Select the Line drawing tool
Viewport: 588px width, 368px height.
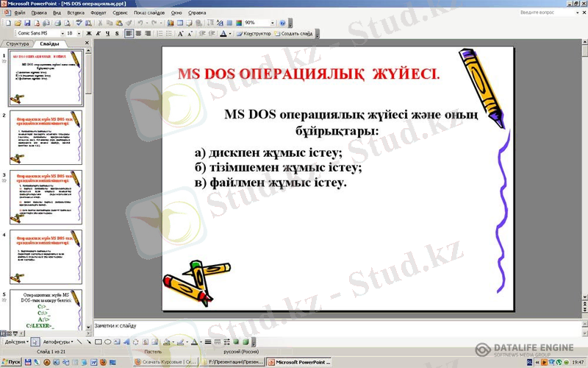79,342
